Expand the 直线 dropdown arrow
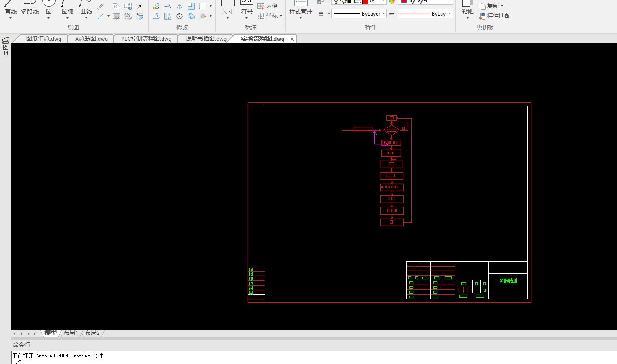 [x=11, y=18]
